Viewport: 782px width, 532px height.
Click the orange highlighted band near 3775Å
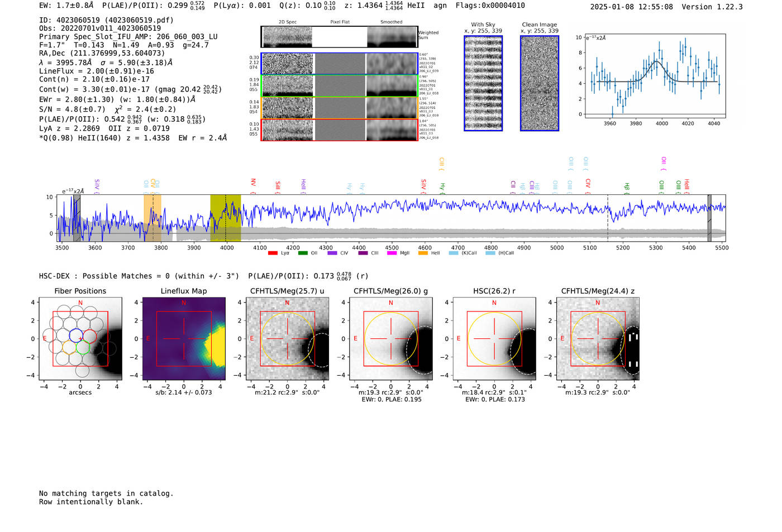[152, 218]
